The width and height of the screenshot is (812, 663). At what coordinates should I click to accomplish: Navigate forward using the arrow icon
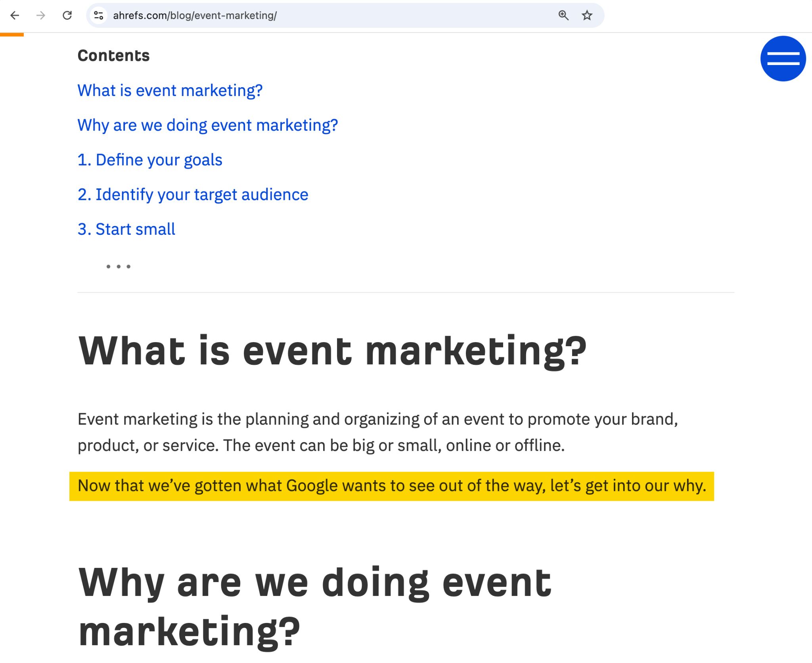(x=41, y=15)
